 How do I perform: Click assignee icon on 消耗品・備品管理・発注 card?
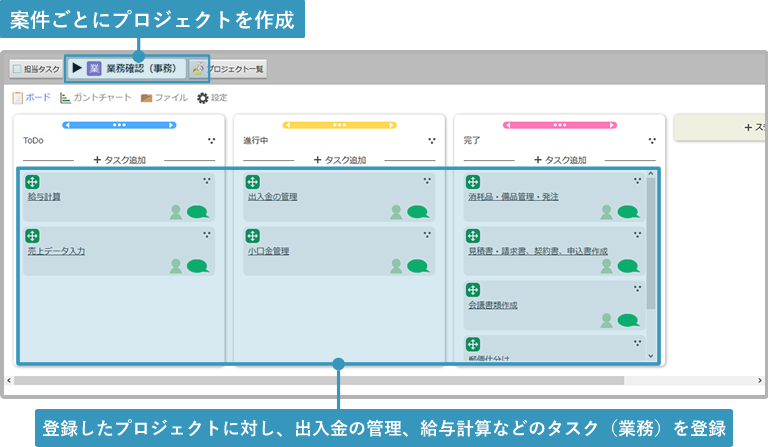(606, 212)
